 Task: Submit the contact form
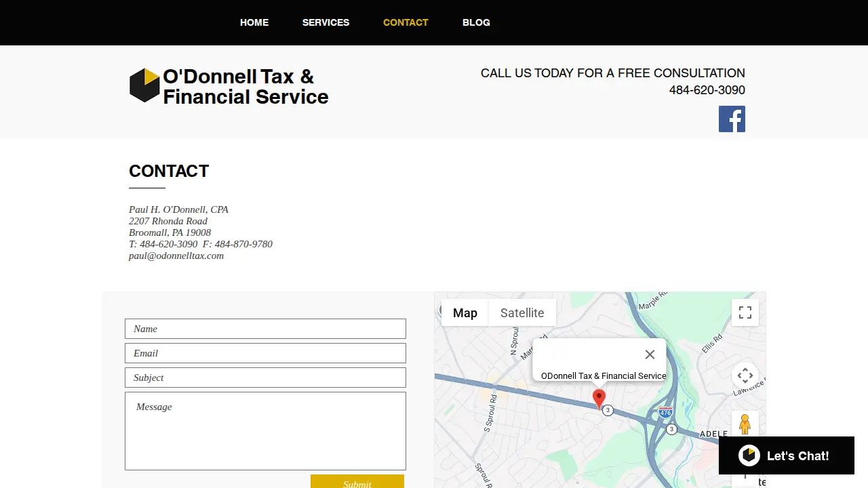(x=357, y=482)
